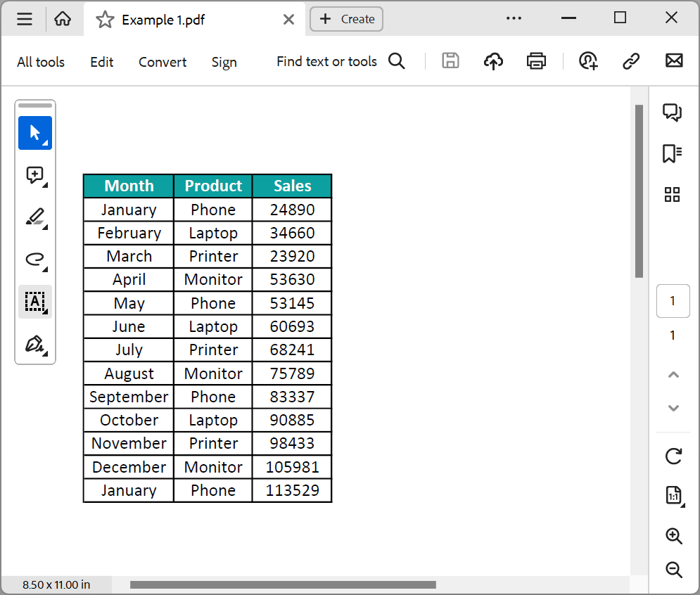Upload the file to Adobe cloud storage
Image resolution: width=700 pixels, height=595 pixels.
[493, 61]
